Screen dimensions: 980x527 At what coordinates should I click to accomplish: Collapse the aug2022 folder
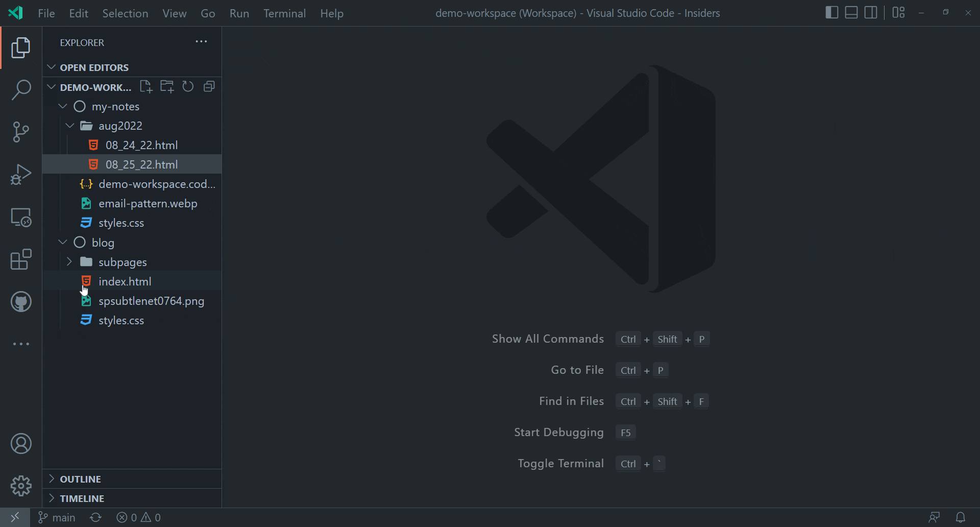[x=70, y=126]
